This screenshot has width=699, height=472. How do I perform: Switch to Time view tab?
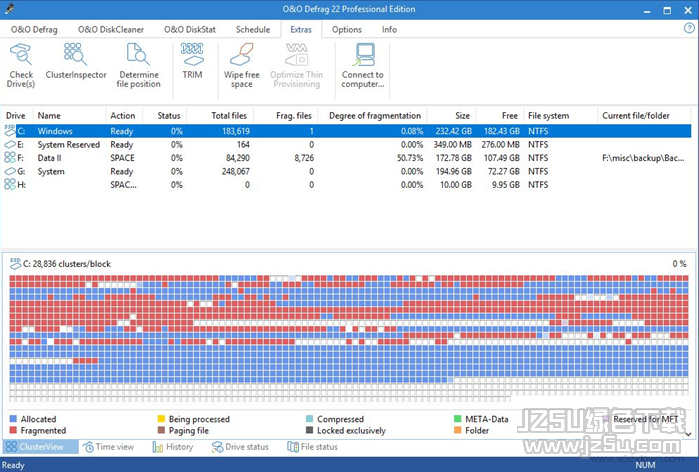click(108, 447)
